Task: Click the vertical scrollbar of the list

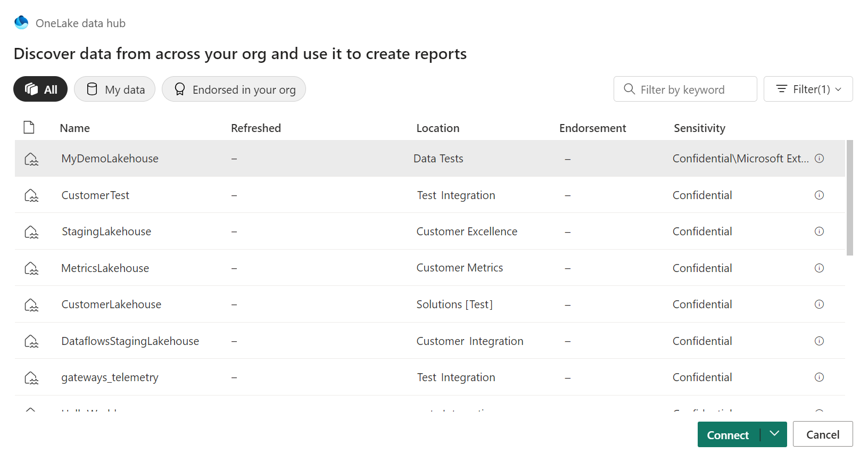Action: (x=850, y=198)
